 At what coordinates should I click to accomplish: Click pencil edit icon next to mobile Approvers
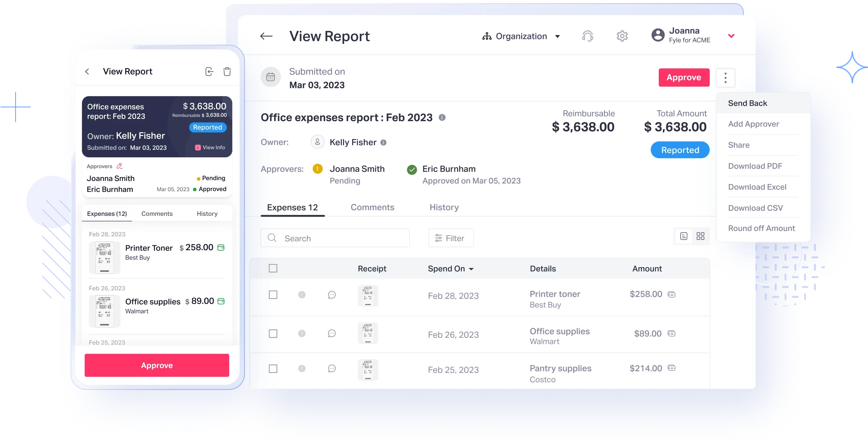tap(119, 166)
